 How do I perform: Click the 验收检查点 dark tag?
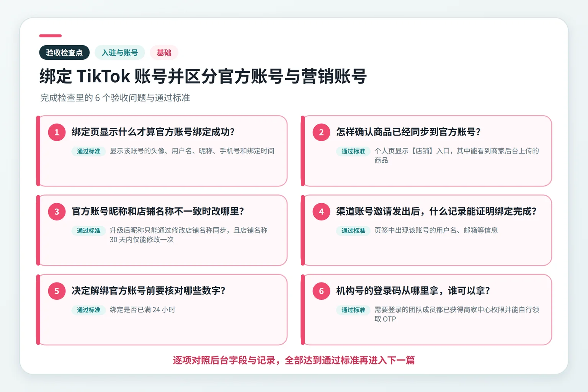click(64, 52)
